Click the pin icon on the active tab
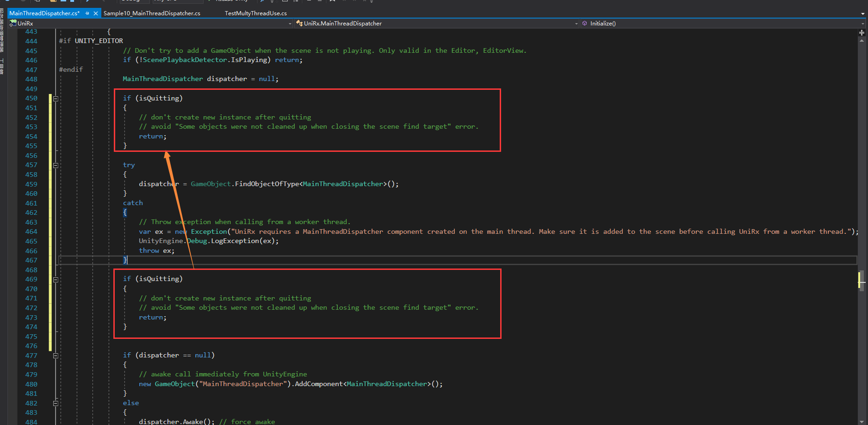Image resolution: width=868 pixels, height=425 pixels. coord(87,13)
